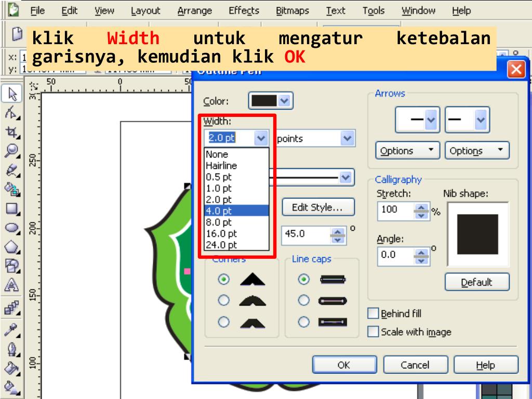532x399 pixels.
Task: Open the Effects menu
Action: tap(244, 10)
